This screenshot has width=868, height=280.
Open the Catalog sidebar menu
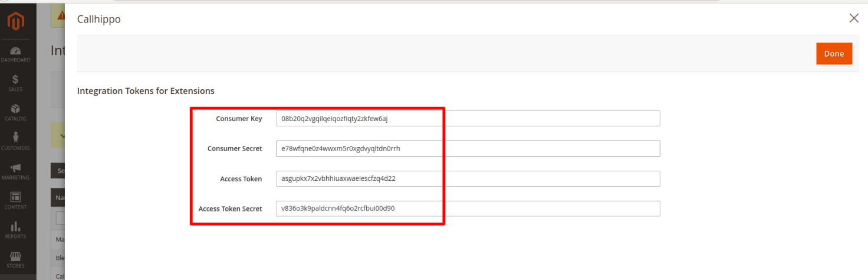(16, 113)
